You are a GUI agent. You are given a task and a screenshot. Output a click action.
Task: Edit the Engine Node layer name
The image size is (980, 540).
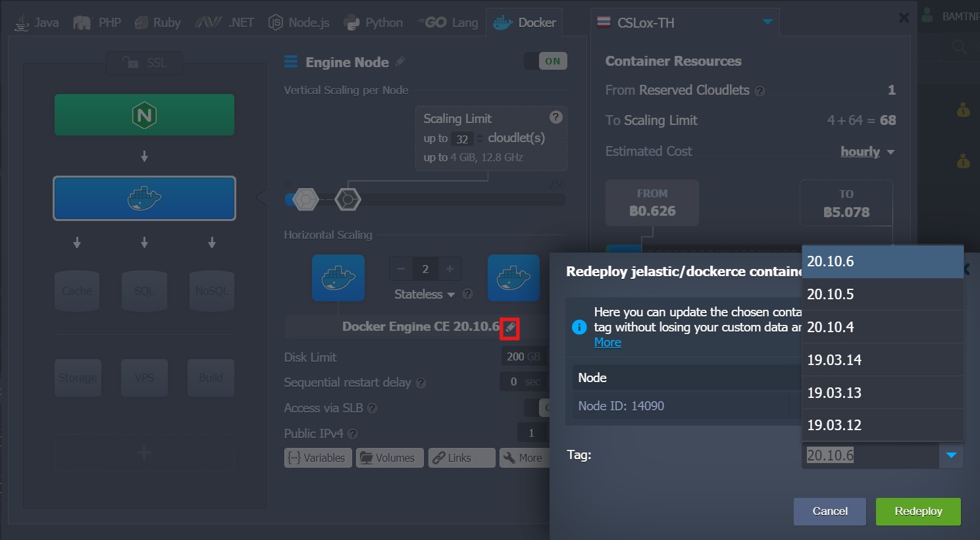click(x=400, y=62)
